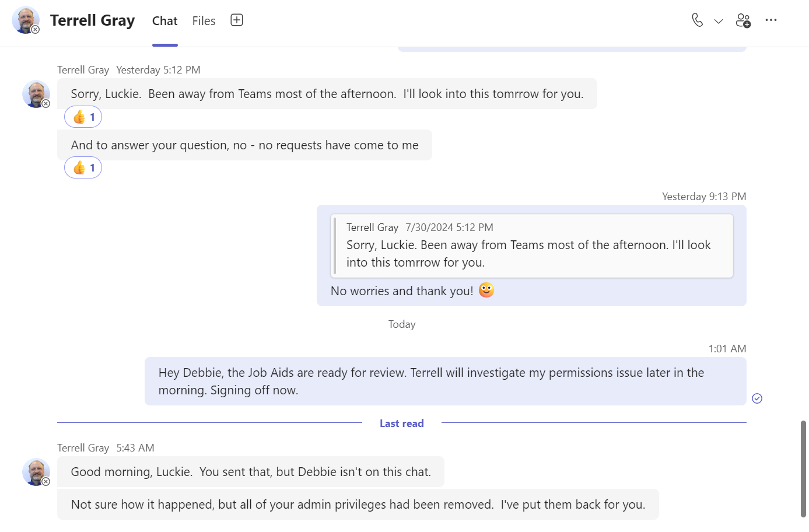809x532 pixels.
Task: Click the smiley emoji in No worries message
Action: point(486,290)
